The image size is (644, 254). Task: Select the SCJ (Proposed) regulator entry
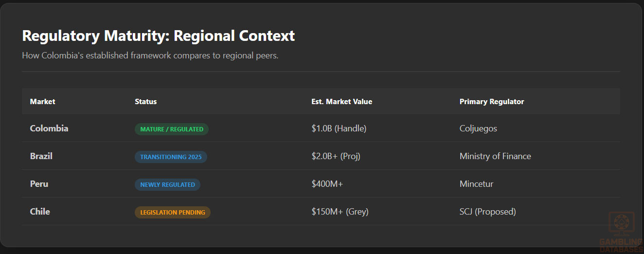[x=487, y=212]
